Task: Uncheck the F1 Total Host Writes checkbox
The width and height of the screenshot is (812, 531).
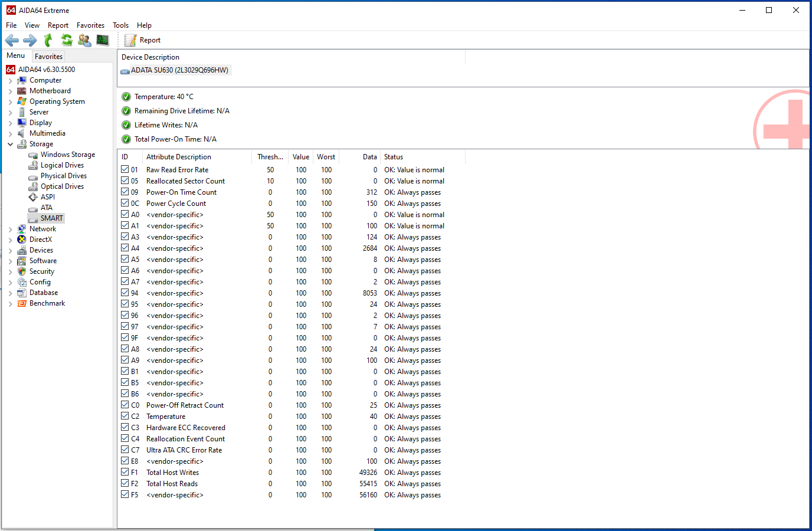Action: [125, 472]
